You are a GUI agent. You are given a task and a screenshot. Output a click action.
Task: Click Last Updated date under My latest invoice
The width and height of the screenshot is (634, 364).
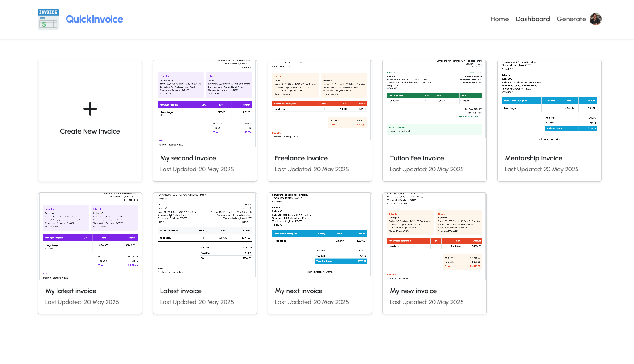pyautogui.click(x=82, y=302)
